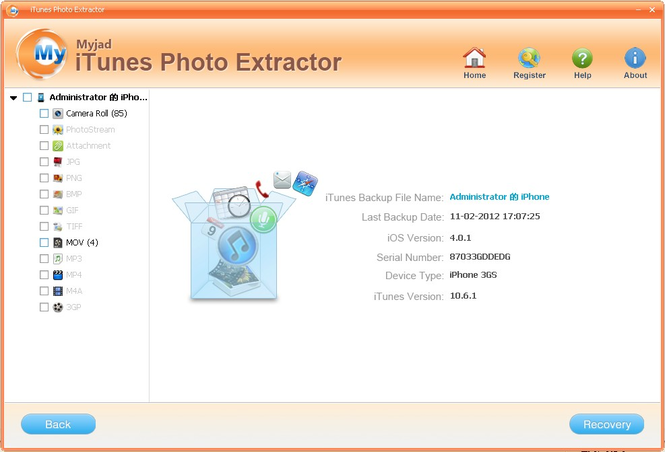The height and width of the screenshot is (452, 665).
Task: Click the title bar application icon
Action: [13, 10]
